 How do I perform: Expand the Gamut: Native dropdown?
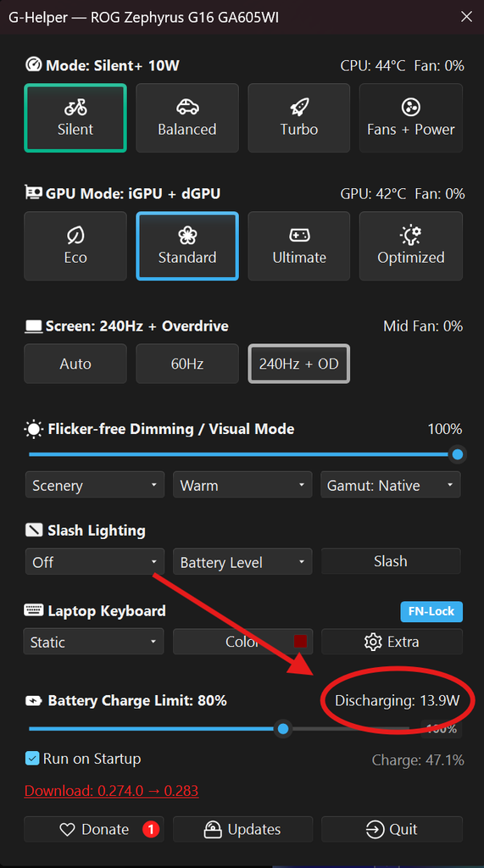tap(391, 485)
